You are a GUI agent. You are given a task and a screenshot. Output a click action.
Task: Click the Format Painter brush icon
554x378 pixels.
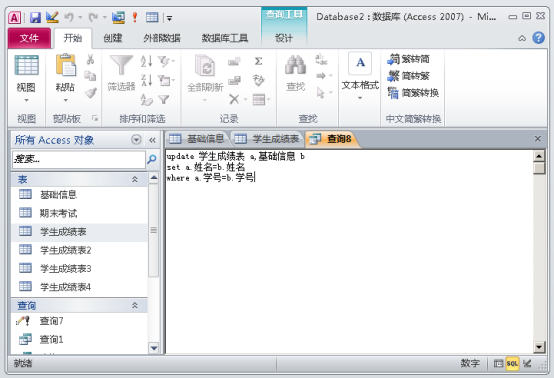tap(90, 93)
